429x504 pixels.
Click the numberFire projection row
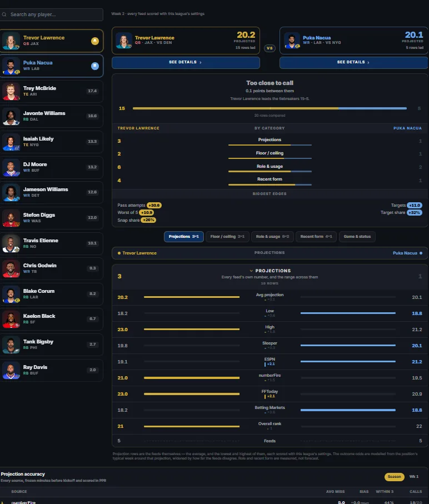(270, 378)
